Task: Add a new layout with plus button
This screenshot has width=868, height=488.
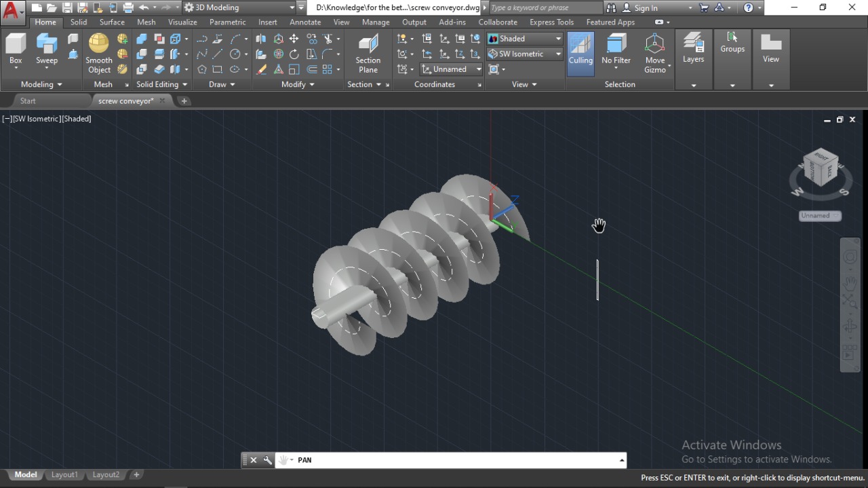Action: point(136,474)
